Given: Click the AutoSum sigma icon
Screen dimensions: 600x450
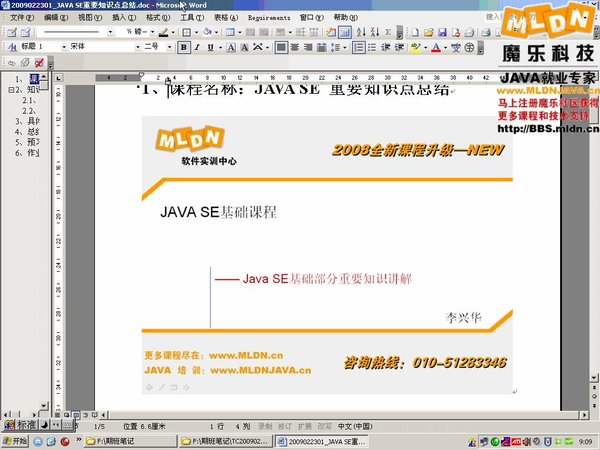Looking at the screenshot, I should (388, 33).
